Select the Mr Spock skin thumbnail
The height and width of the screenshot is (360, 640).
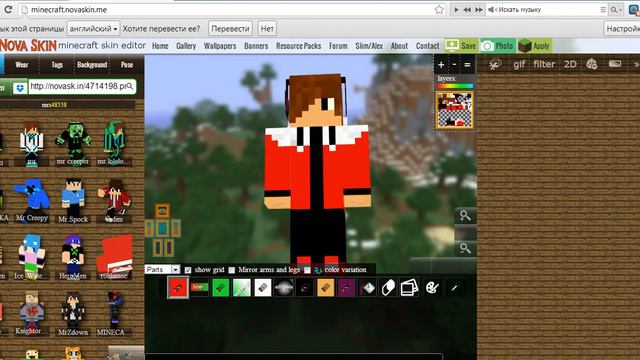73,200
